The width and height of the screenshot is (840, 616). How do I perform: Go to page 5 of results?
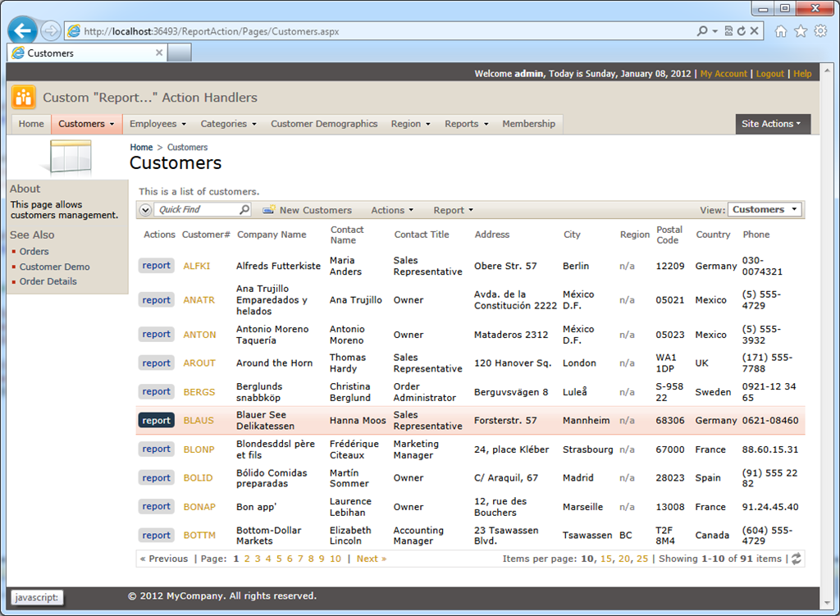pos(279,559)
